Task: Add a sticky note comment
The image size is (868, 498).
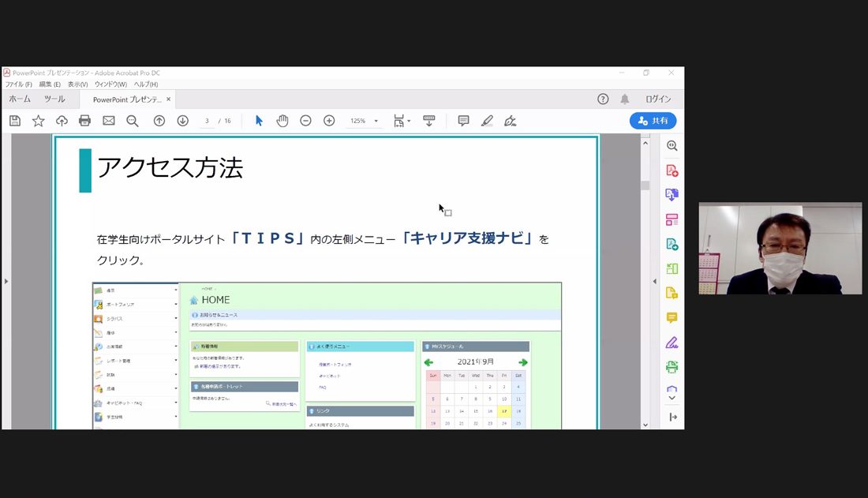Action: pyautogui.click(x=463, y=121)
